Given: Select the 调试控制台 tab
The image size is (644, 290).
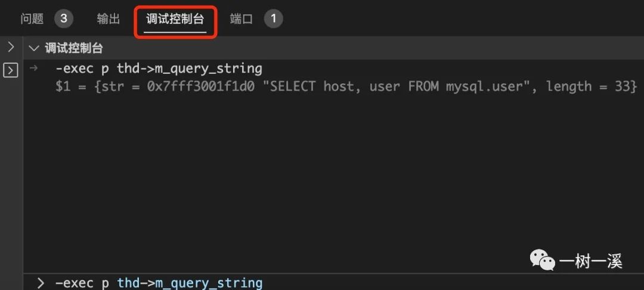Looking at the screenshot, I should click(175, 19).
